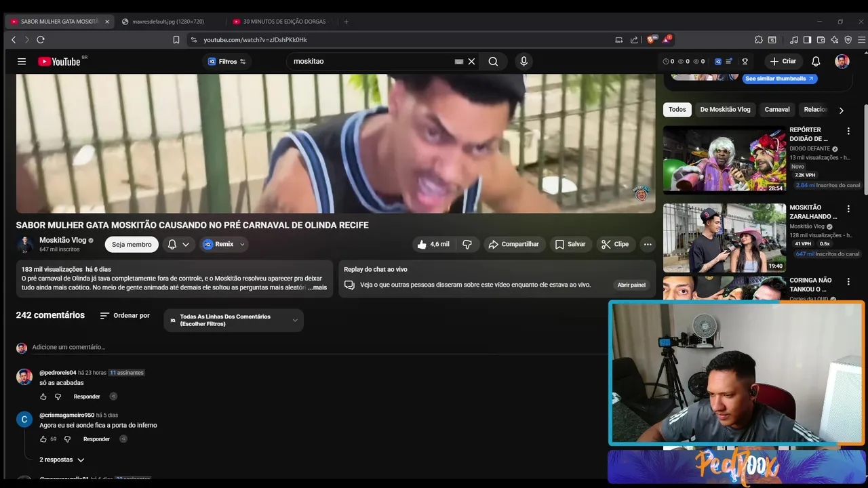Reply to pedroreis04 via Responder

87,396
